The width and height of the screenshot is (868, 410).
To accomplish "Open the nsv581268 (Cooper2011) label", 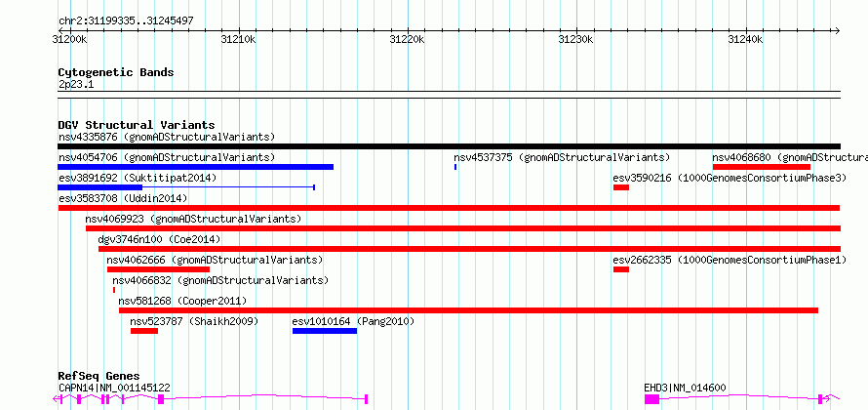I will point(182,301).
